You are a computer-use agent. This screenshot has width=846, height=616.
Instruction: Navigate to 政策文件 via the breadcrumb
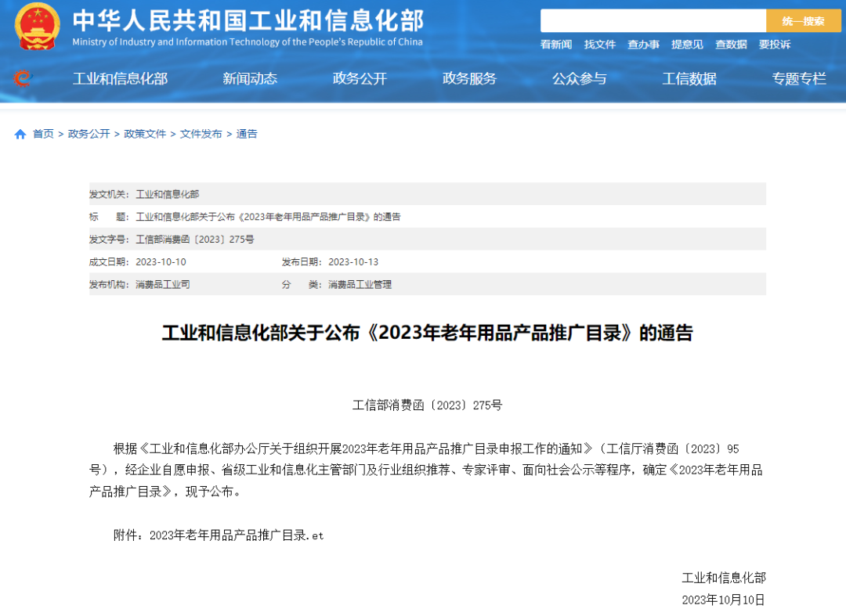[x=145, y=134]
